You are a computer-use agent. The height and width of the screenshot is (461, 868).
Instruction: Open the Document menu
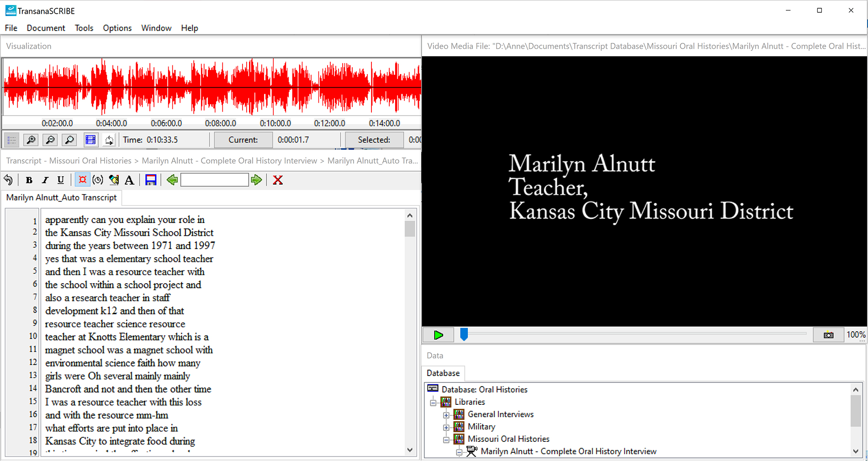[x=46, y=28]
